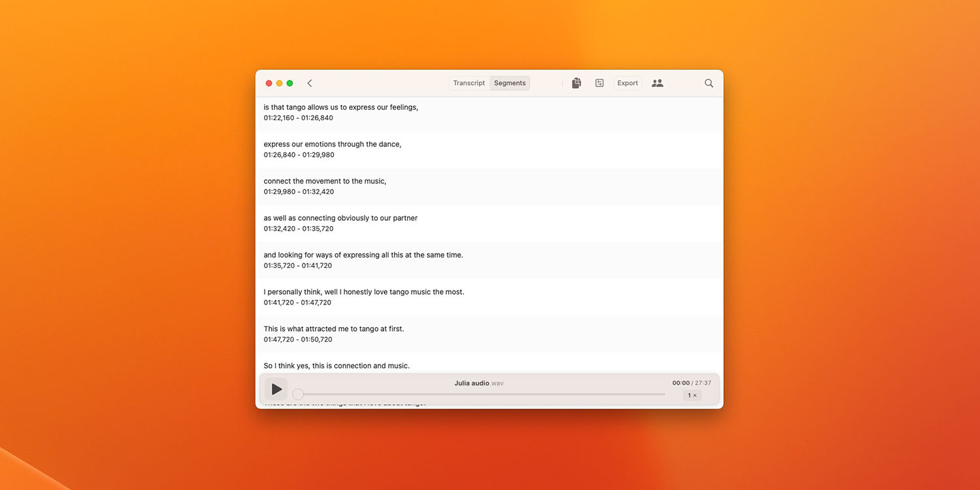This screenshot has width=980, height=490.
Task: Click the green full-screen window button
Action: tap(289, 83)
